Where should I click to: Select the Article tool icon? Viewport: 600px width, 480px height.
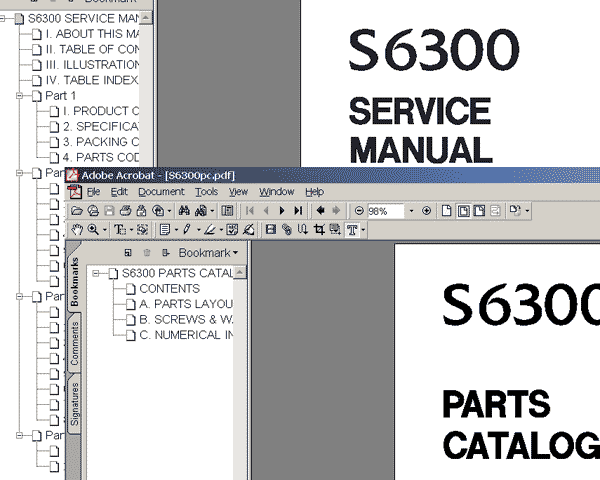point(303,230)
